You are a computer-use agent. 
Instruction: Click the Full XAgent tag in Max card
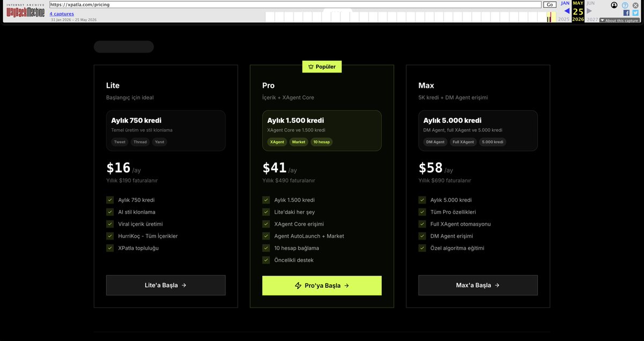[463, 142]
